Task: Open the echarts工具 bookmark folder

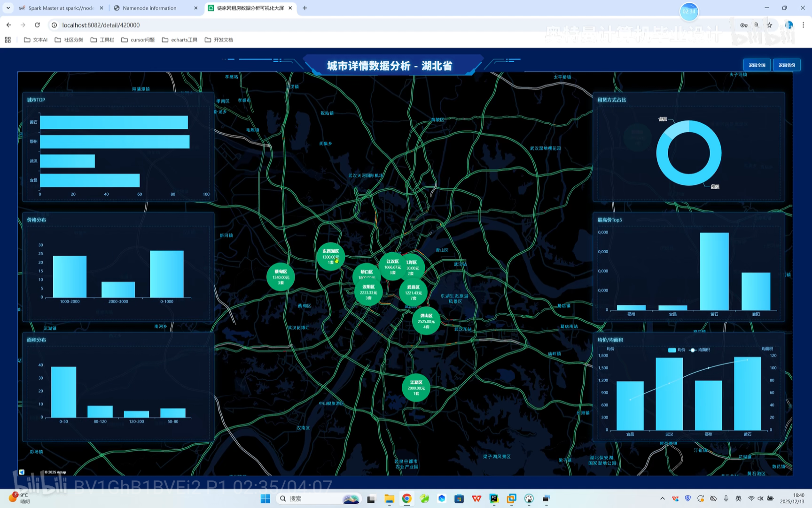Action: [180, 40]
